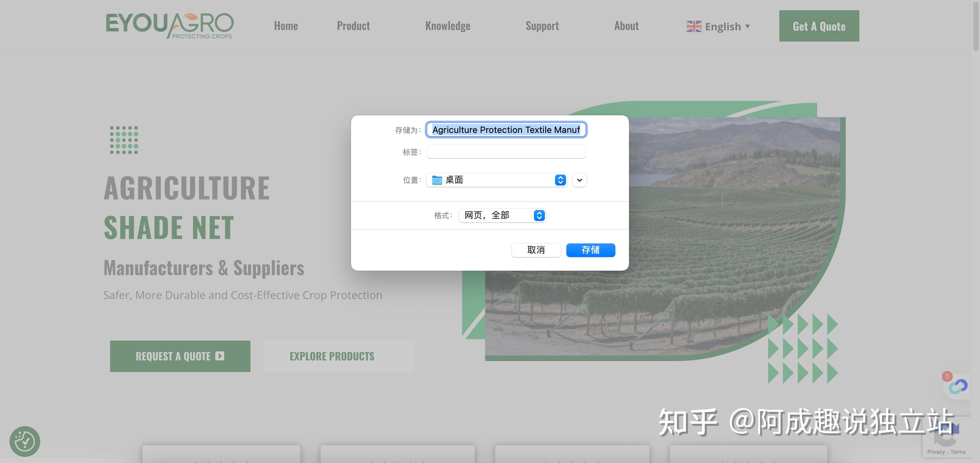980x463 pixels.
Task: Open the cookie consent icon
Action: point(25,441)
